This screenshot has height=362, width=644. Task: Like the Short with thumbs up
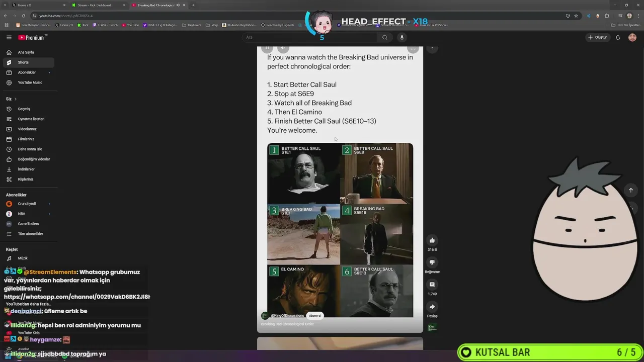point(432,240)
